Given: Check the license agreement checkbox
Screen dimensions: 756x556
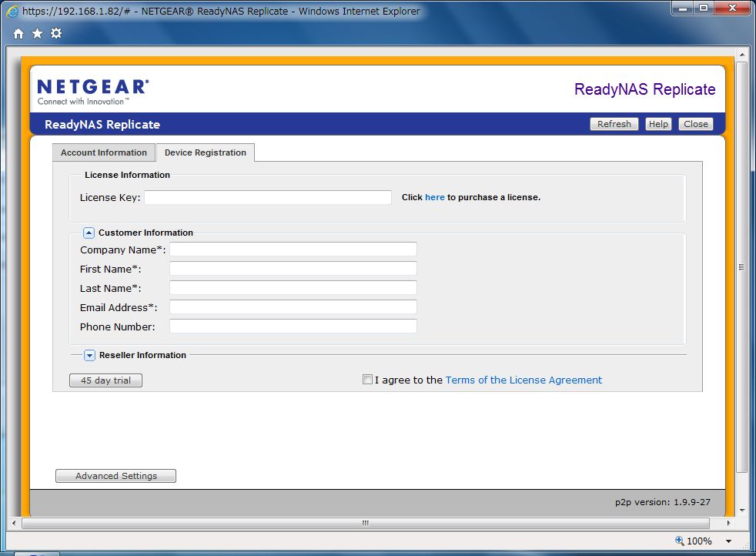Looking at the screenshot, I should tap(367, 380).
